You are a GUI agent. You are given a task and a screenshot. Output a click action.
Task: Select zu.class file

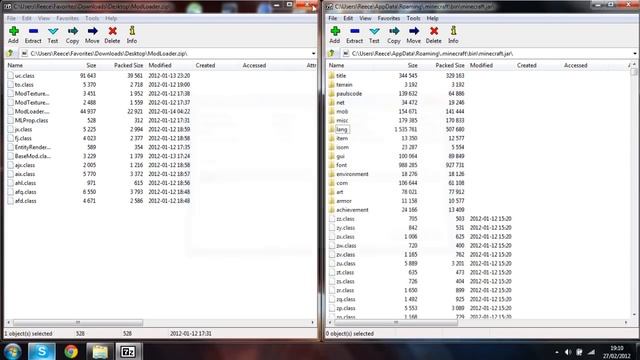pos(346,263)
